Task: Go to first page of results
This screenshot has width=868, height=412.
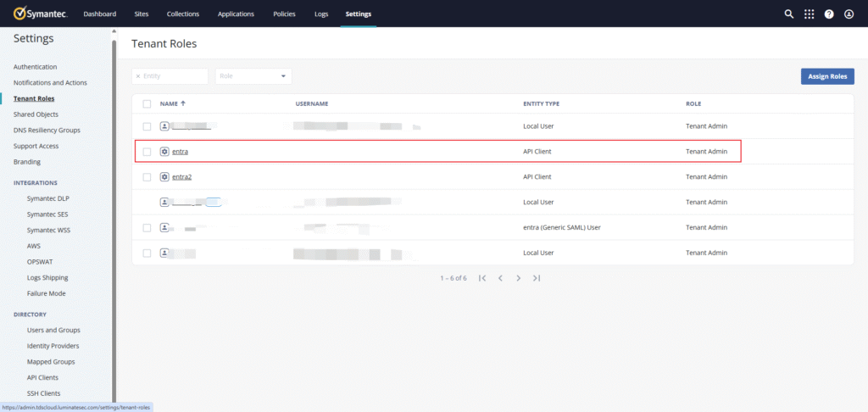Action: coord(482,278)
